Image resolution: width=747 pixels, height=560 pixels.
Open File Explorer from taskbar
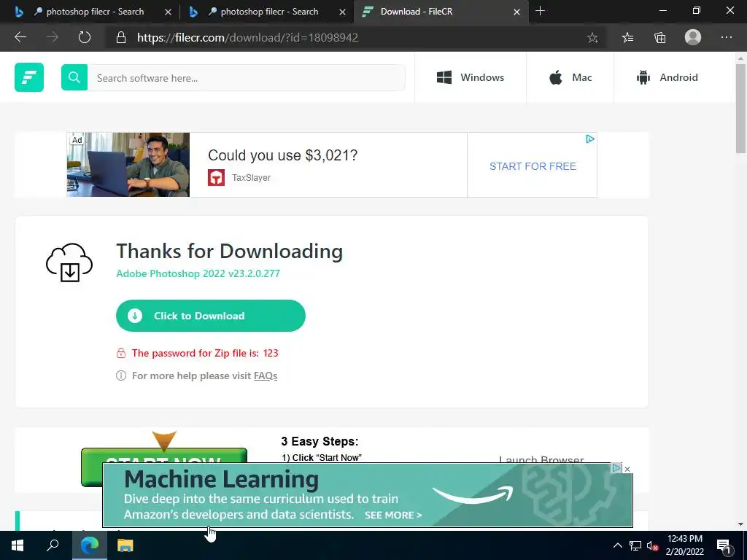click(x=125, y=545)
